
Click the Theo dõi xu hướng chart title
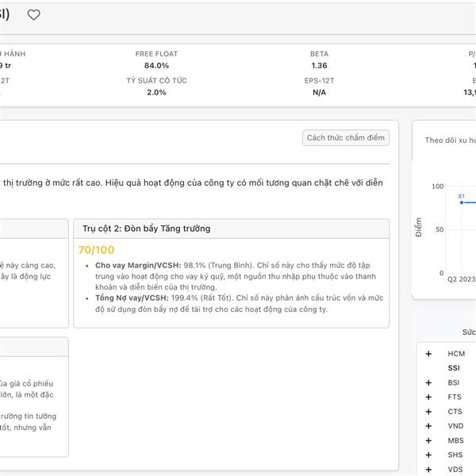point(450,140)
